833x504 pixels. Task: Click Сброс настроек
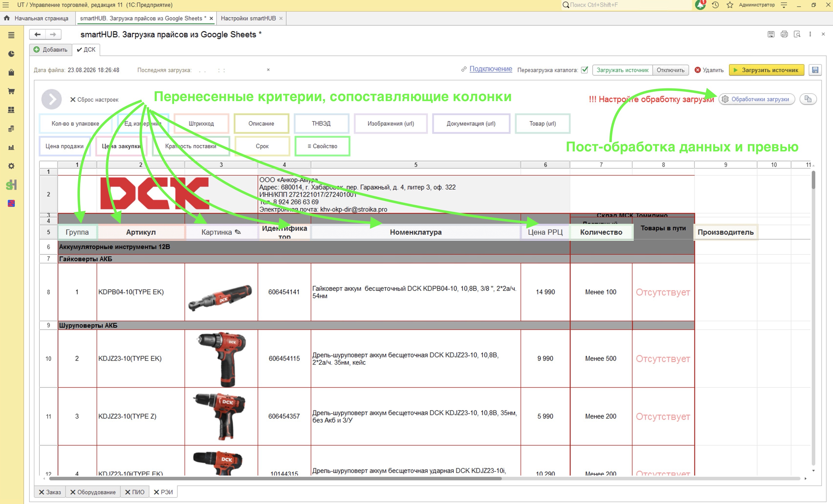click(x=94, y=100)
